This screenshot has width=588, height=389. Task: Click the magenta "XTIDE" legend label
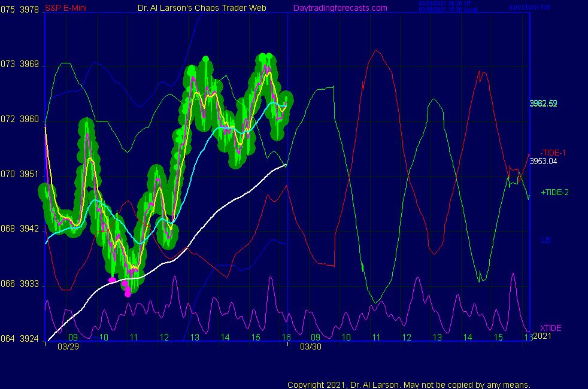coord(550,329)
